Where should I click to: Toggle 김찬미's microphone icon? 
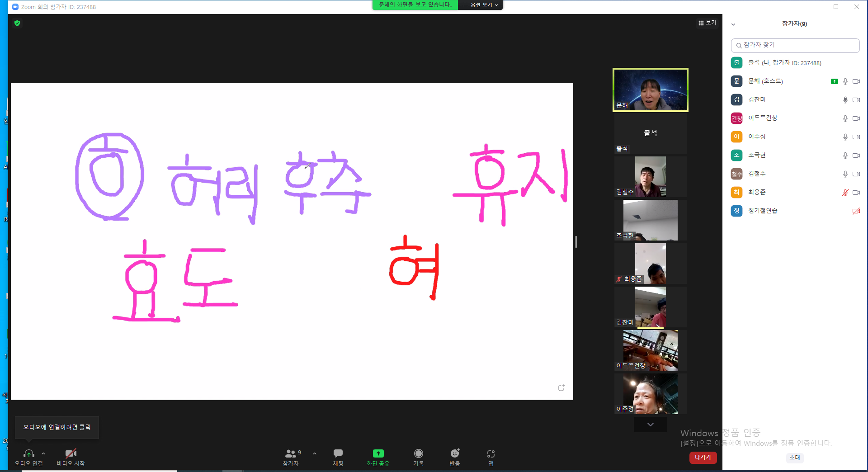point(845,100)
